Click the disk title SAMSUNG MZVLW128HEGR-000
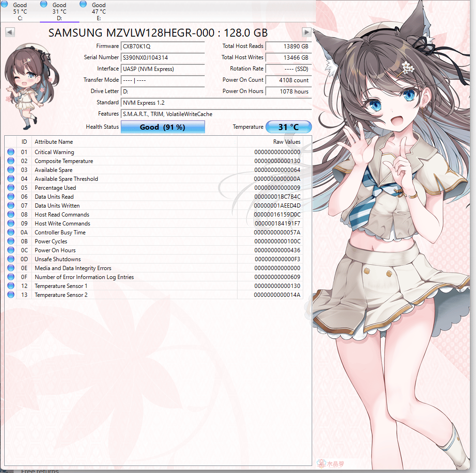This screenshot has width=476, height=473. 158,32
